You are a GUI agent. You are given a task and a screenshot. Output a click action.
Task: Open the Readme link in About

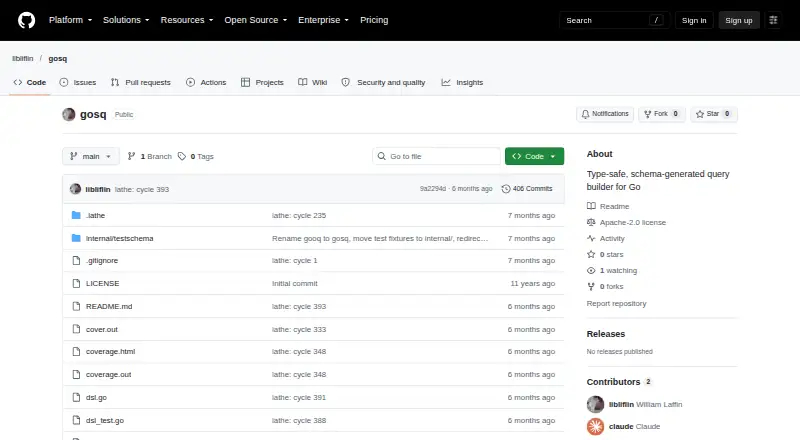[x=608, y=206]
